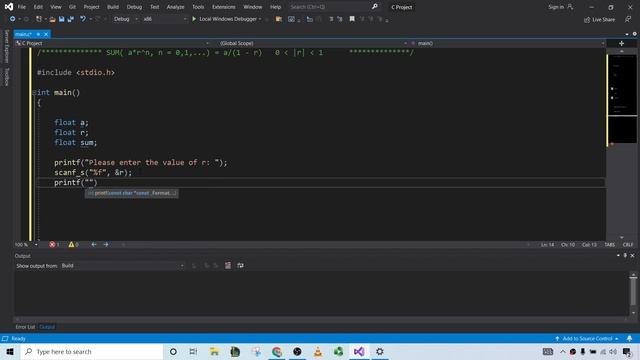Click the Save All icon
This screenshot has width=640, height=360.
(71, 19)
